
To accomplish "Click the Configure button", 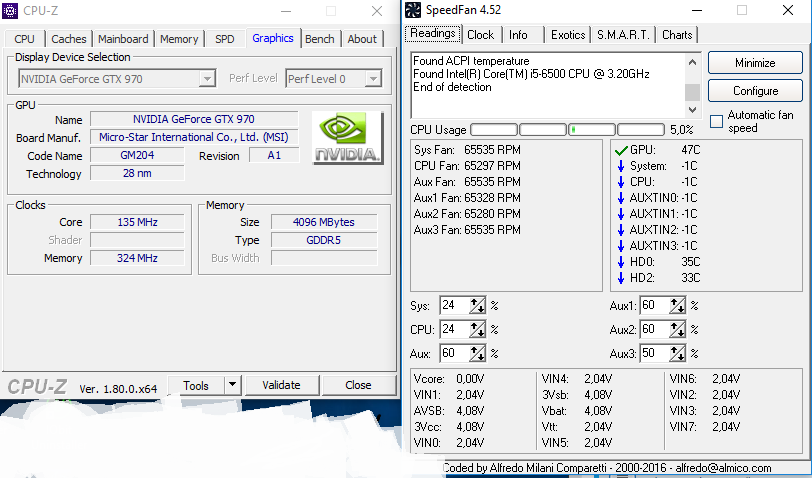I will coord(755,91).
